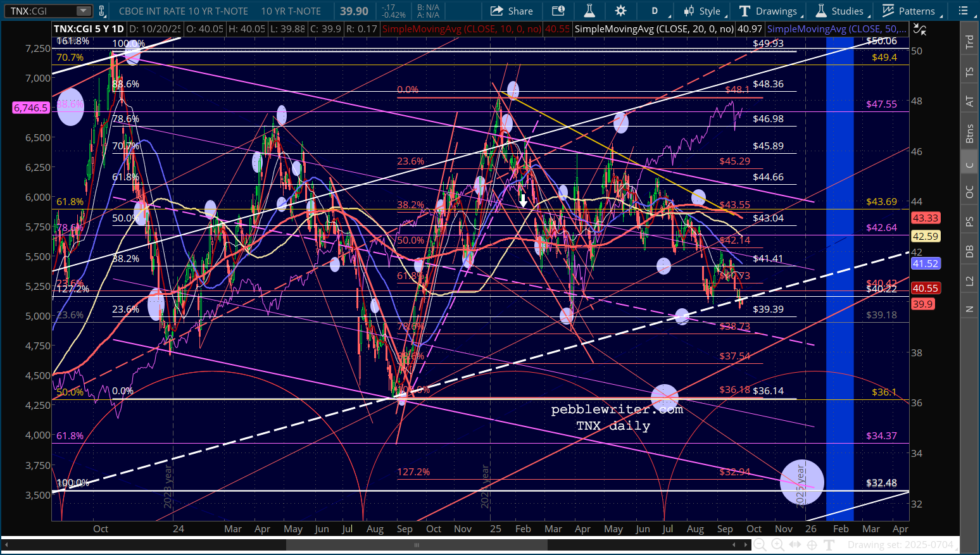980x555 pixels.
Task: Click the zoom in magnifier icon
Action: pyautogui.click(x=777, y=545)
